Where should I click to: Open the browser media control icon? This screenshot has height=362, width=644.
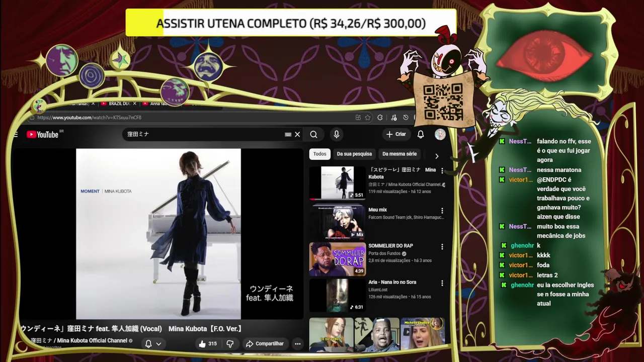coord(393,118)
